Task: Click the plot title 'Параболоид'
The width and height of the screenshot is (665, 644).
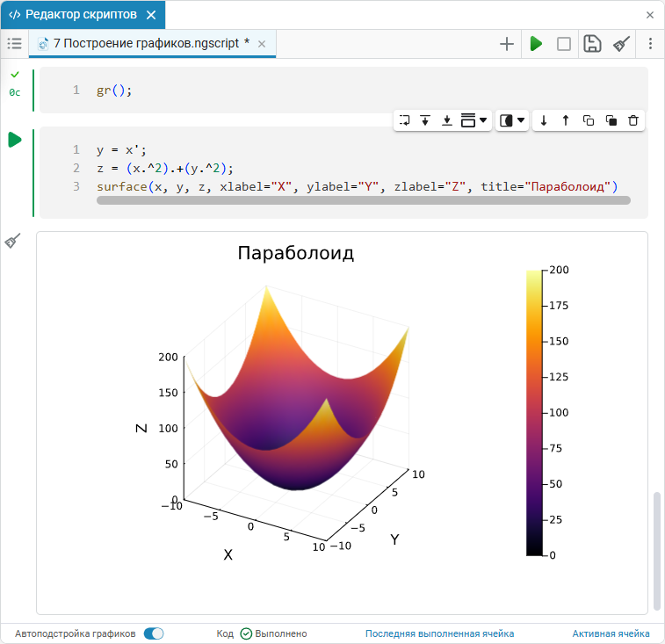Action: click(x=295, y=253)
